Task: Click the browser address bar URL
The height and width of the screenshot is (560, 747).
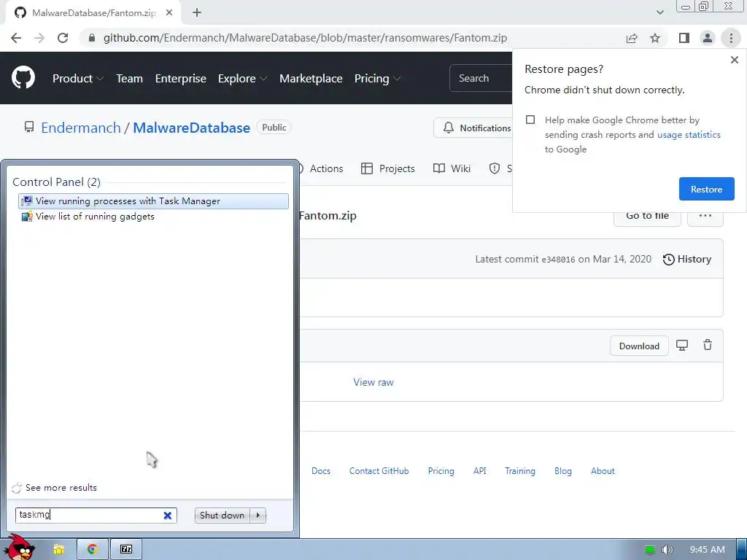Action: pos(305,38)
